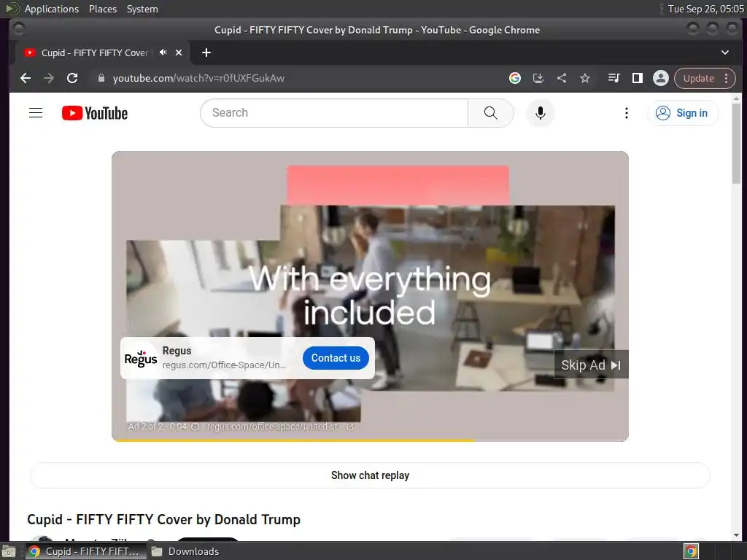
Task: Click the scrollbar down arrow
Action: tap(736, 534)
